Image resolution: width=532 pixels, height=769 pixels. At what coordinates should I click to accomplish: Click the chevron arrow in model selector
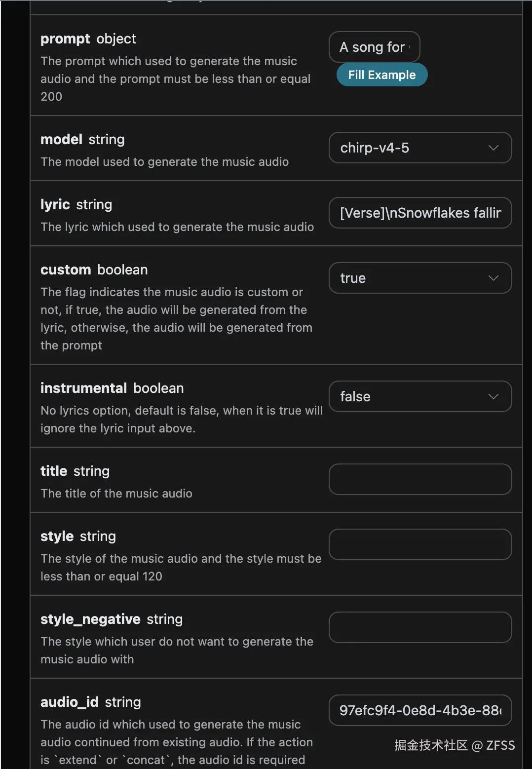coord(493,148)
